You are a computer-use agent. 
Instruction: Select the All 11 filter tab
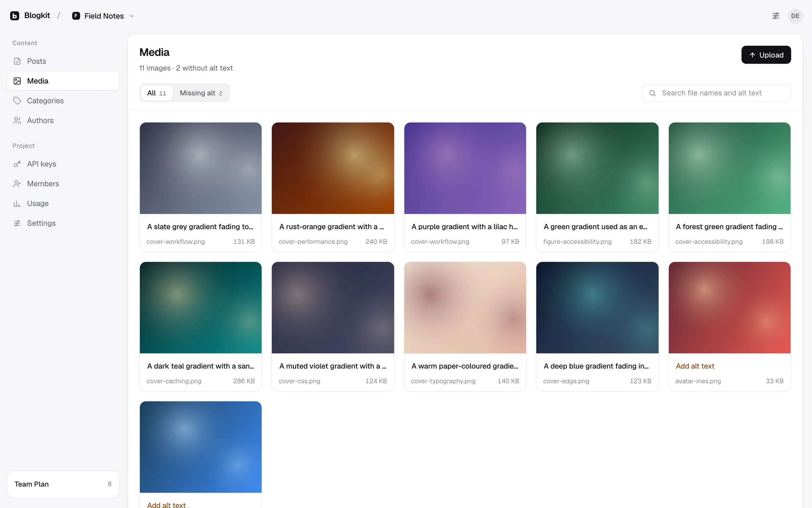click(x=157, y=93)
